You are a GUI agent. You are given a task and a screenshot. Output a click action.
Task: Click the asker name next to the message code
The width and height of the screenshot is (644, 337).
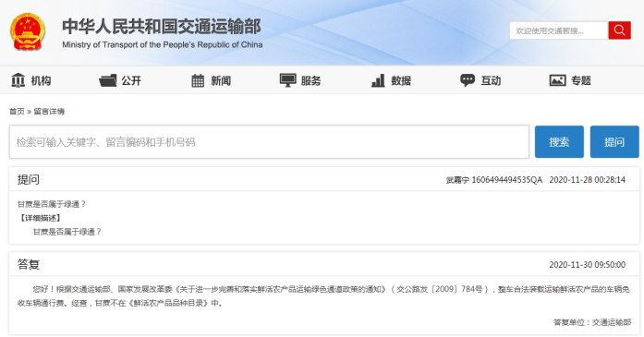point(457,180)
